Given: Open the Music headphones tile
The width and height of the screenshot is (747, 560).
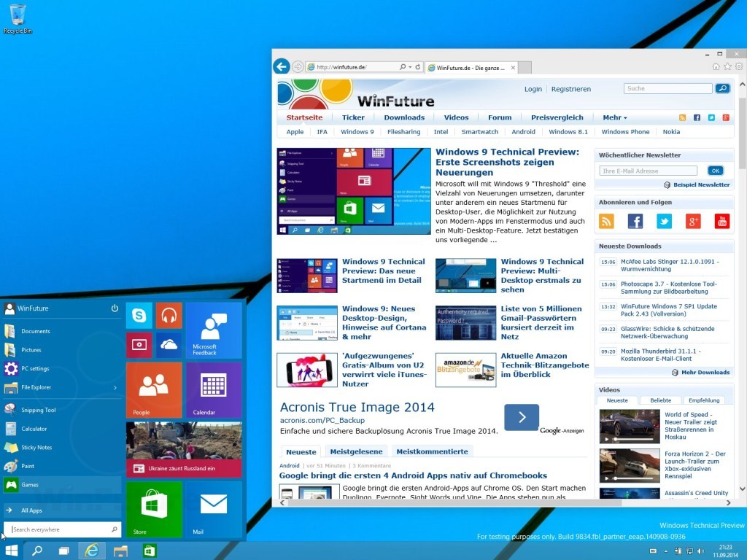Looking at the screenshot, I should pos(169,316).
